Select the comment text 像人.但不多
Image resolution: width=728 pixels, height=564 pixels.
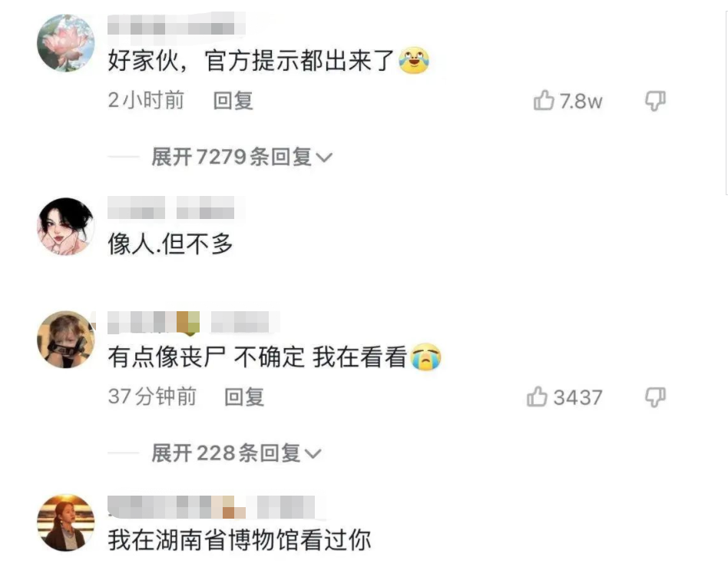[170, 244]
